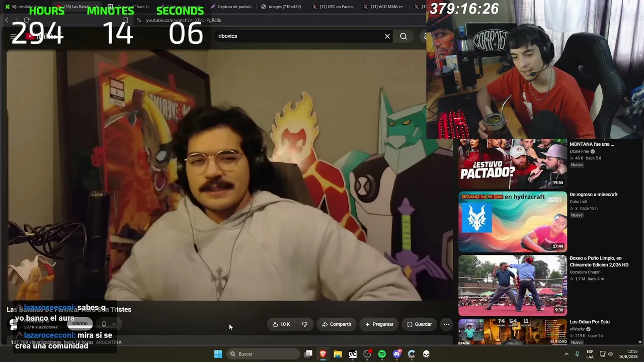Visit the Coba troll channel
The height and width of the screenshot is (362, 644).
click(x=578, y=202)
